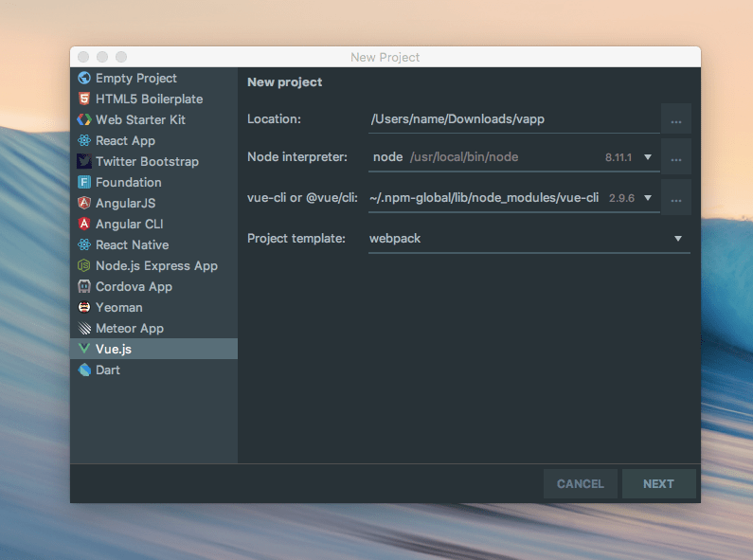Click the Meteor App striped icon
The image size is (753, 560).
pos(84,329)
